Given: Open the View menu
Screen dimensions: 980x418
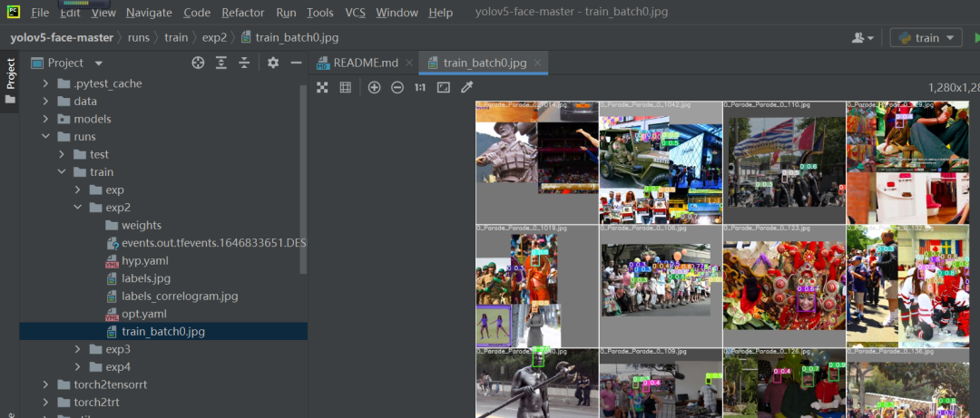Looking at the screenshot, I should (103, 13).
